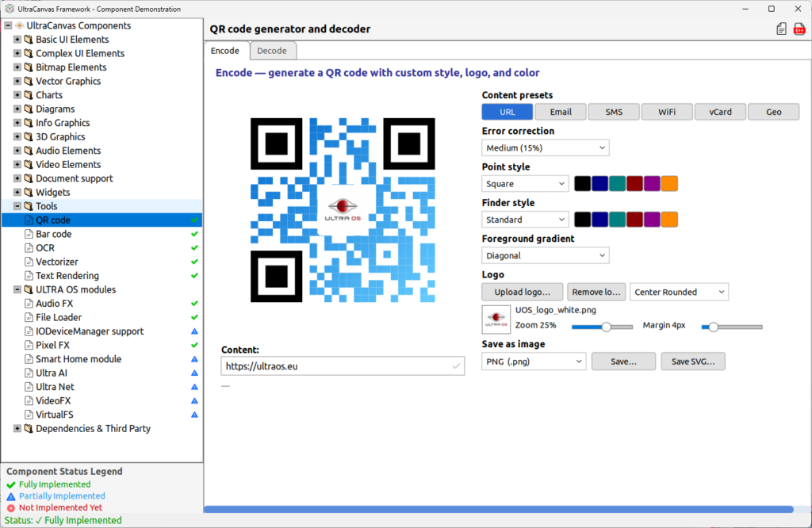Click the Tools folder icon

29,206
